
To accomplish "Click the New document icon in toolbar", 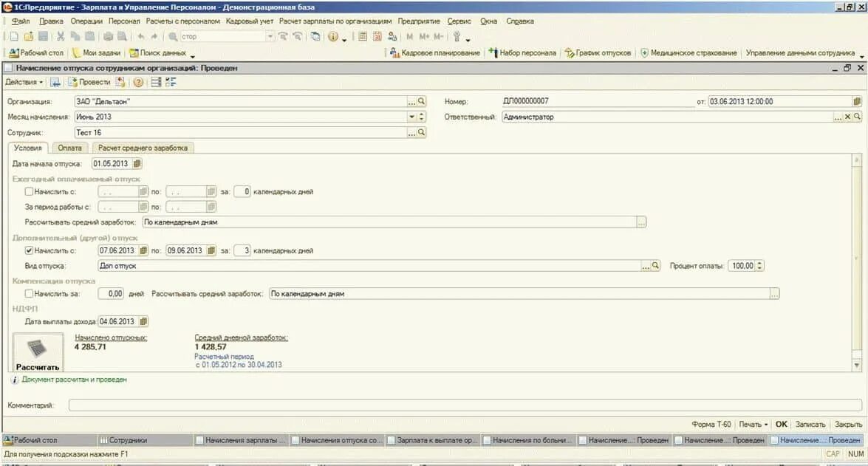I will point(14,36).
